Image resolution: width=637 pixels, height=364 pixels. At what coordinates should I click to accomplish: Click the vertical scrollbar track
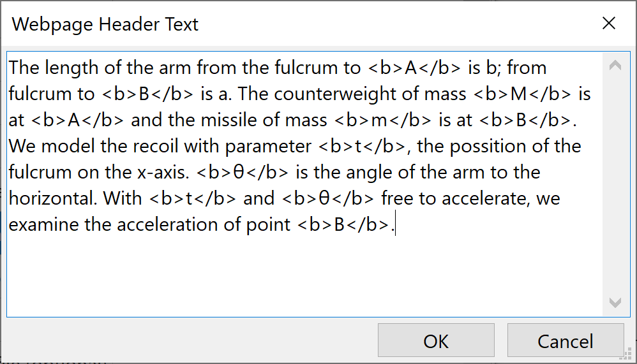tap(615, 185)
